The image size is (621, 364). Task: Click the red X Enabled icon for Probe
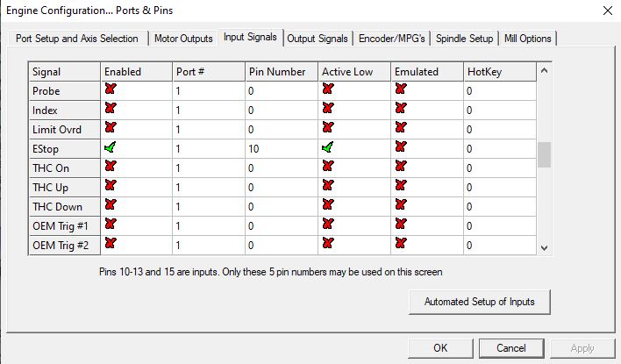[111, 89]
